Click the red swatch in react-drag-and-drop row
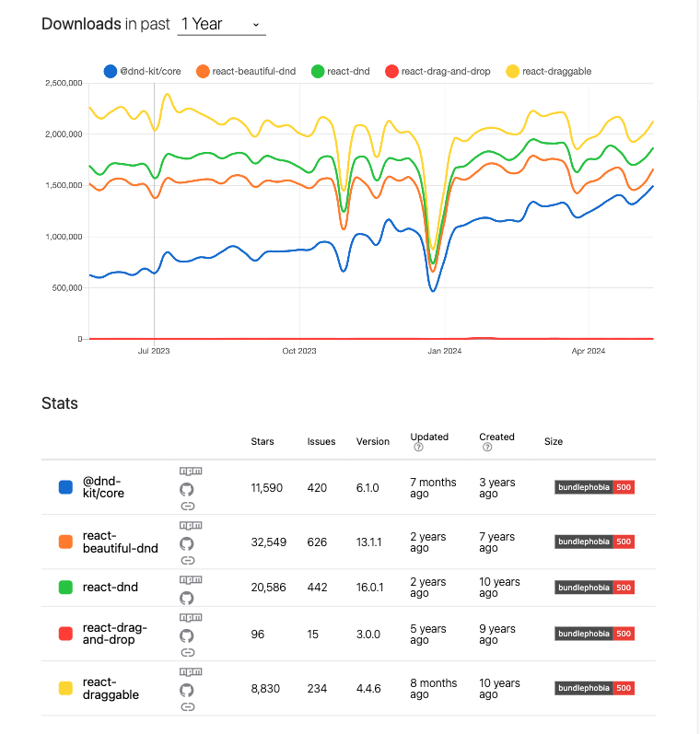 pyautogui.click(x=65, y=634)
